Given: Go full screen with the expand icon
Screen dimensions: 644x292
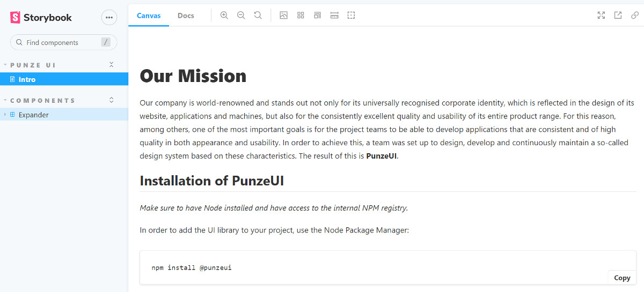Looking at the screenshot, I should 601,16.
